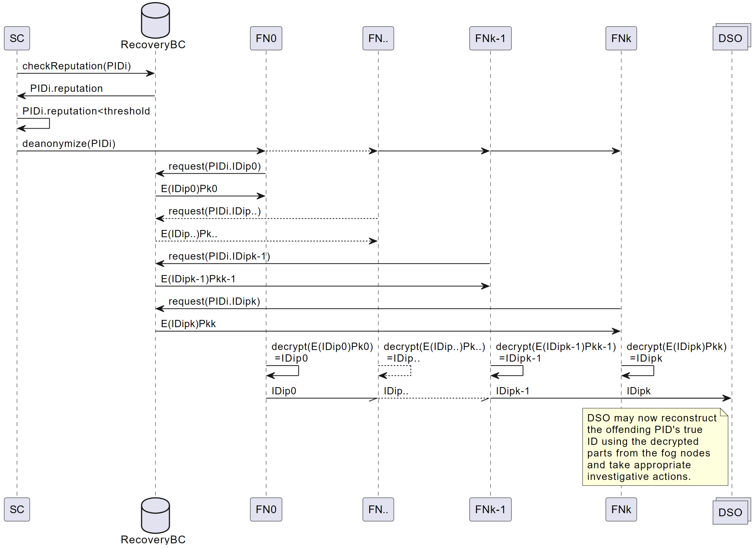This screenshot has width=756, height=549.
Task: Click the checkReputation(PIDi) message label
Action: pos(77,66)
